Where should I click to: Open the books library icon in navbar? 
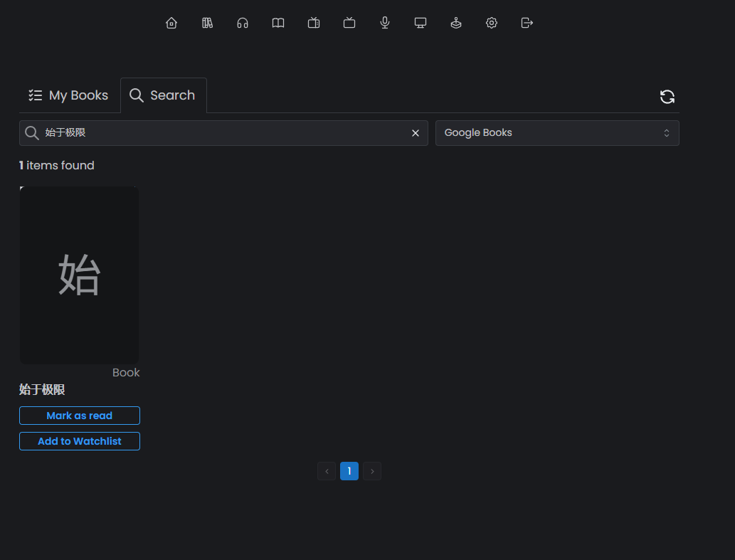point(207,23)
